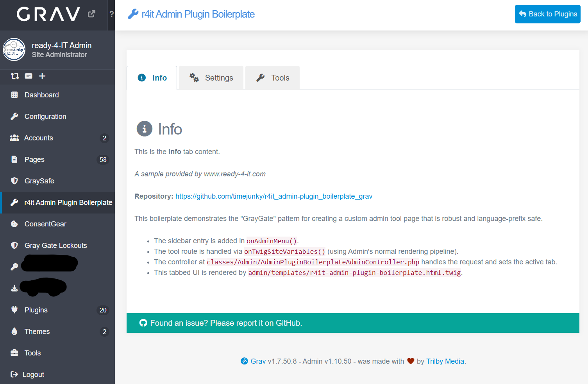Click the Back to Plugins button

pyautogui.click(x=547, y=14)
